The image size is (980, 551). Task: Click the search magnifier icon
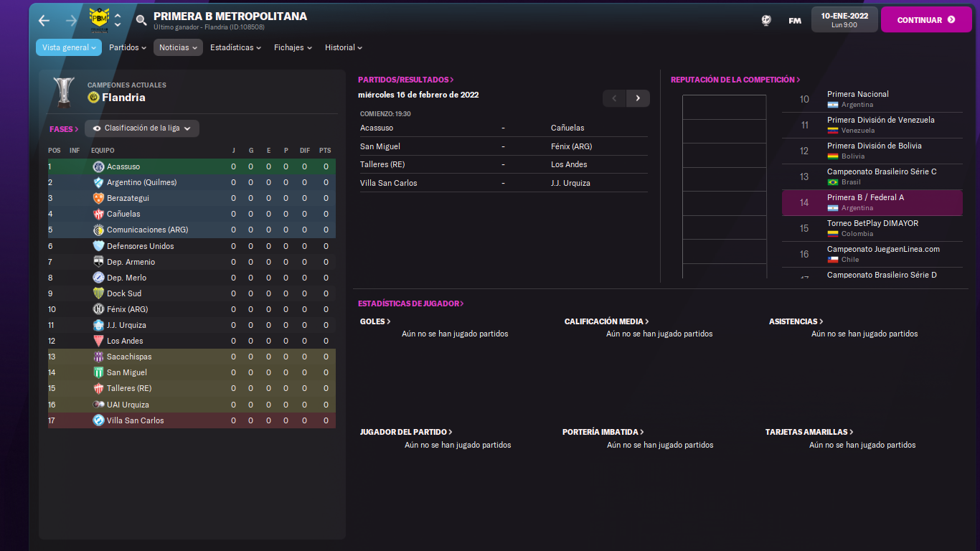click(141, 20)
